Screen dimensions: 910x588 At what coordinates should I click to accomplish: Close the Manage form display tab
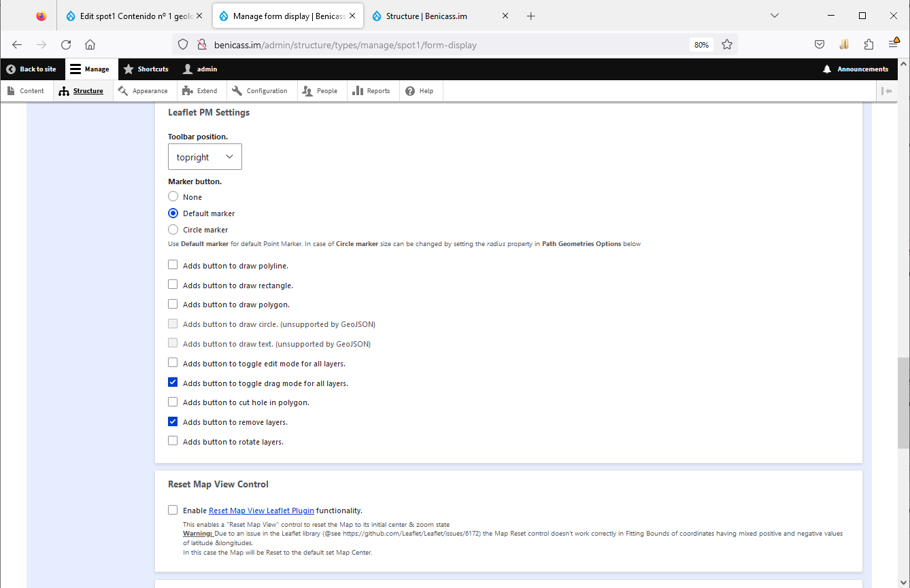click(x=352, y=16)
